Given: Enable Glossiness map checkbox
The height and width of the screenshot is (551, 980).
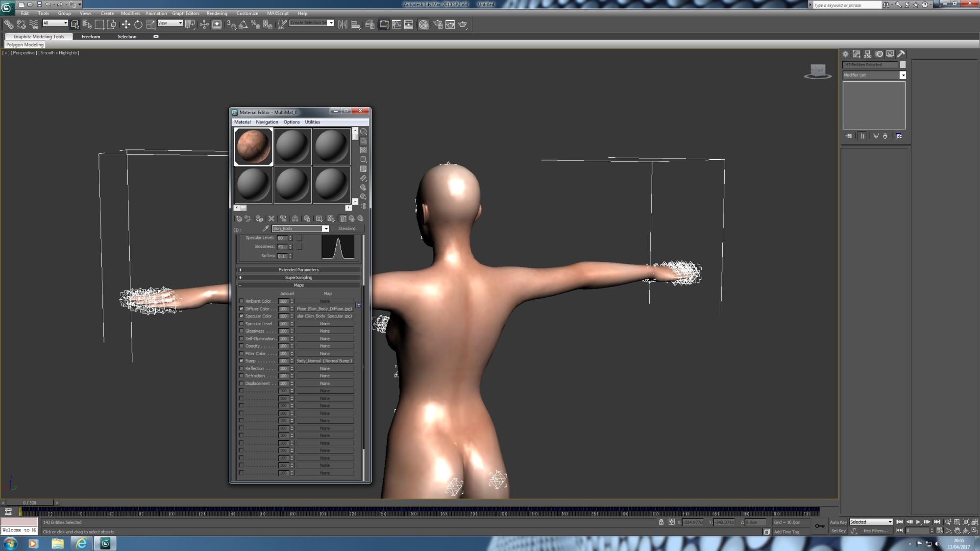Looking at the screenshot, I should (241, 331).
